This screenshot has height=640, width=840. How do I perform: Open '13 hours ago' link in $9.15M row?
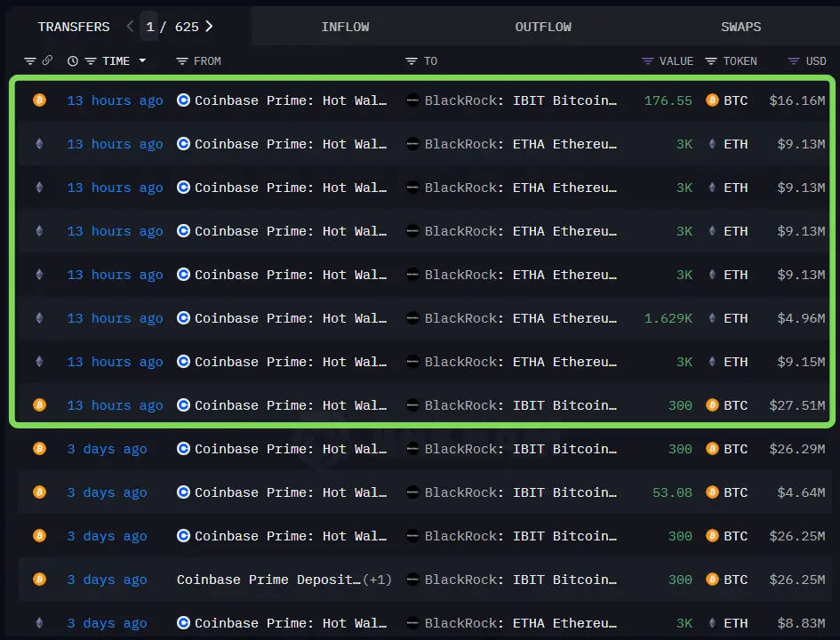(x=115, y=362)
